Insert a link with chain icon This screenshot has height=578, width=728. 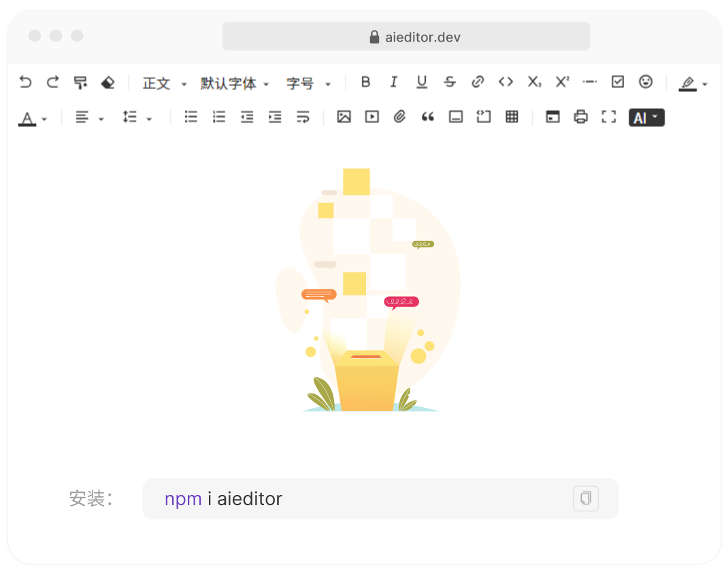pos(478,82)
